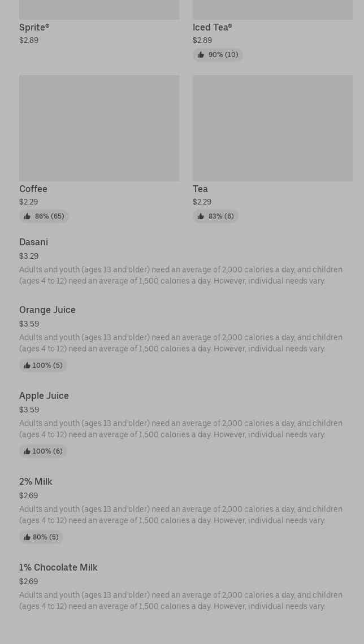Choose the Orange Juice item name
Screen dimensions: 364x644
(47, 310)
